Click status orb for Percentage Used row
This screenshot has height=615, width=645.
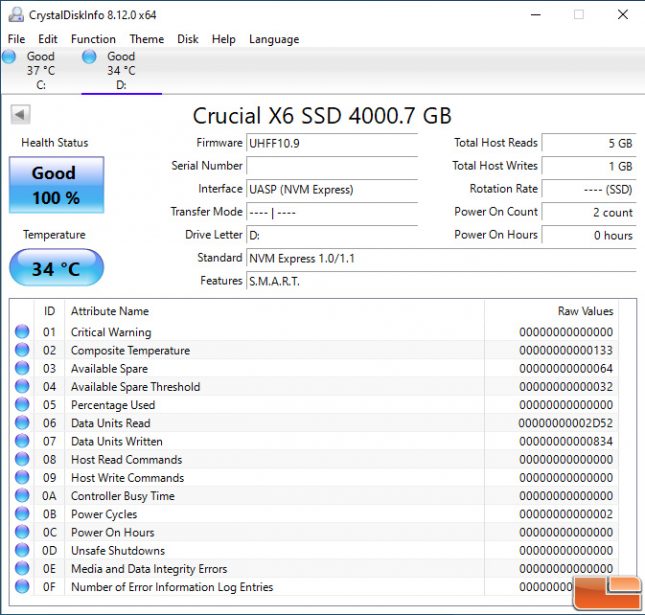pyautogui.click(x=22, y=404)
